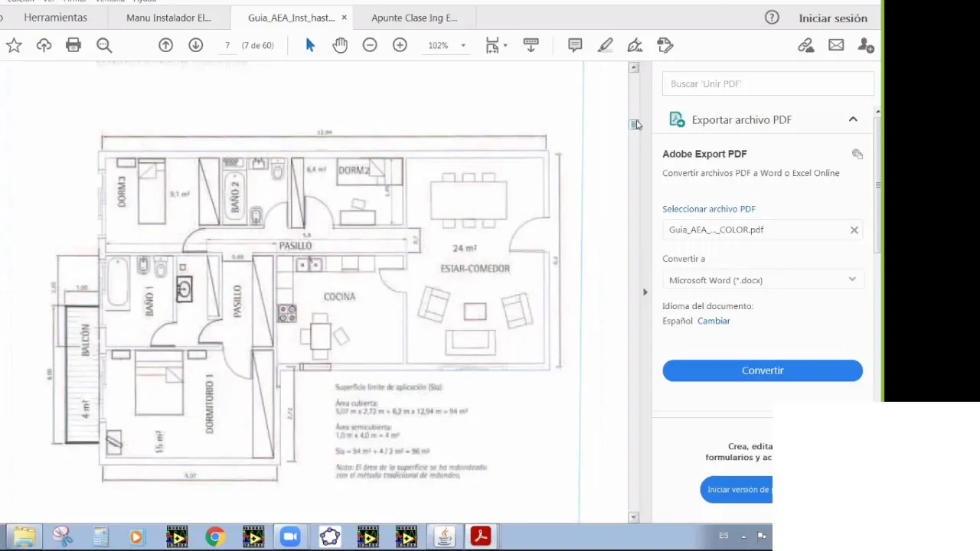Print the PDF with the printer icon
Image resolution: width=980 pixels, height=551 pixels.
[73, 46]
